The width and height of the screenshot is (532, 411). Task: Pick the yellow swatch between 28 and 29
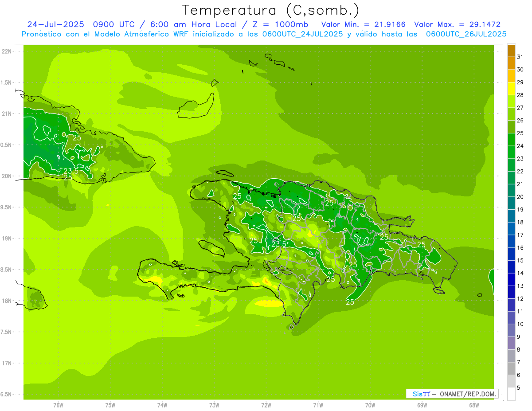pyautogui.click(x=511, y=89)
